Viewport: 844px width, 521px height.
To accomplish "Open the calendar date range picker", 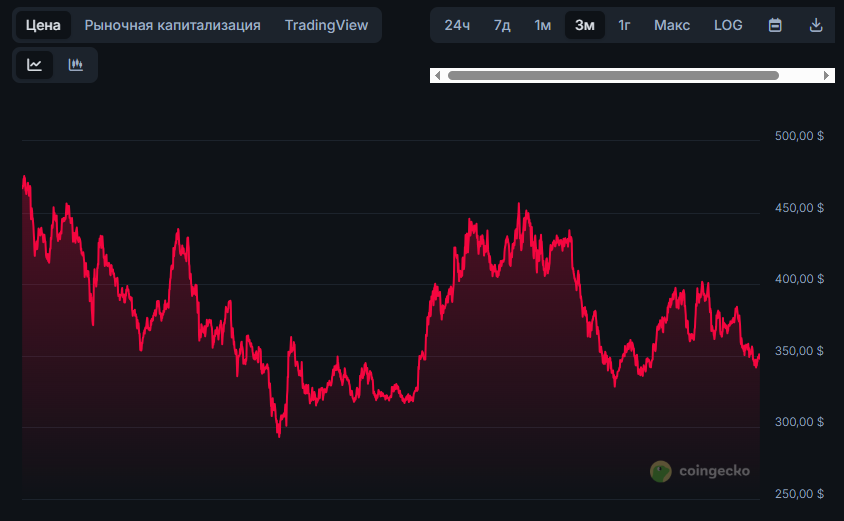I will click(775, 25).
